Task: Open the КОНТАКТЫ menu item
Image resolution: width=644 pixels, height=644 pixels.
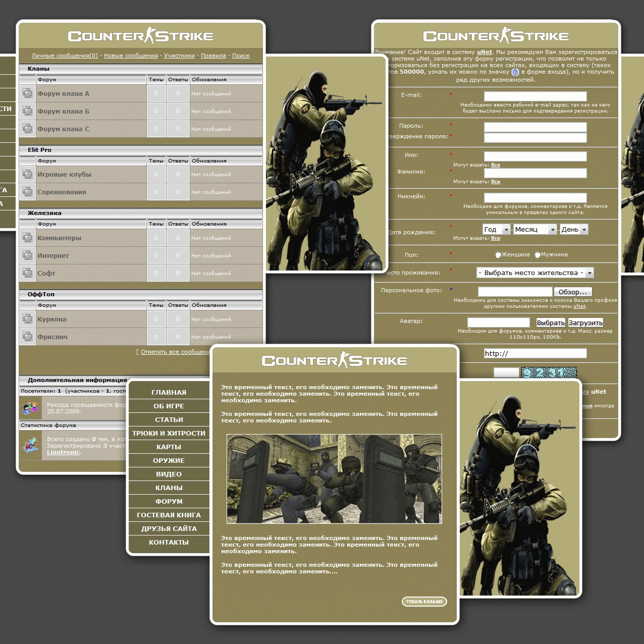Action: pos(169,542)
